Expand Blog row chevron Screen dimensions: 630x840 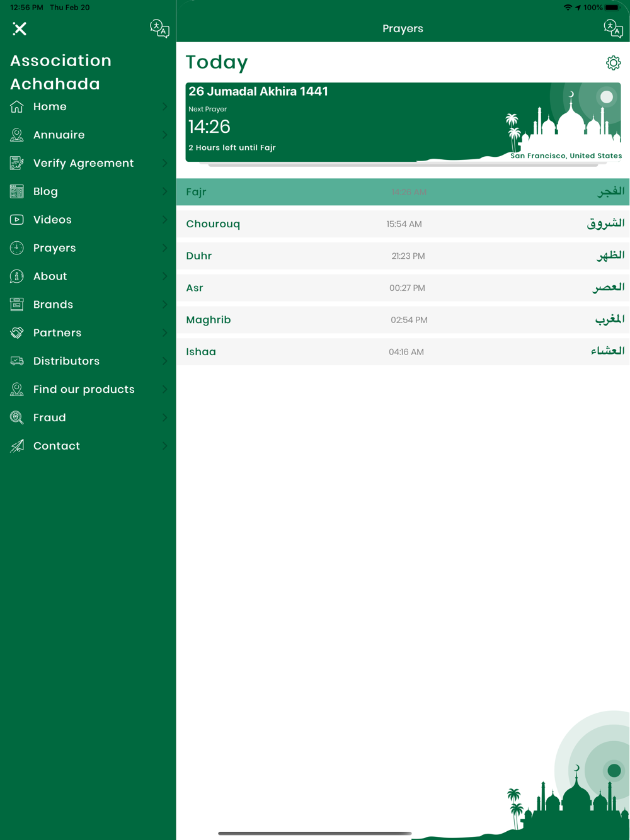(165, 191)
